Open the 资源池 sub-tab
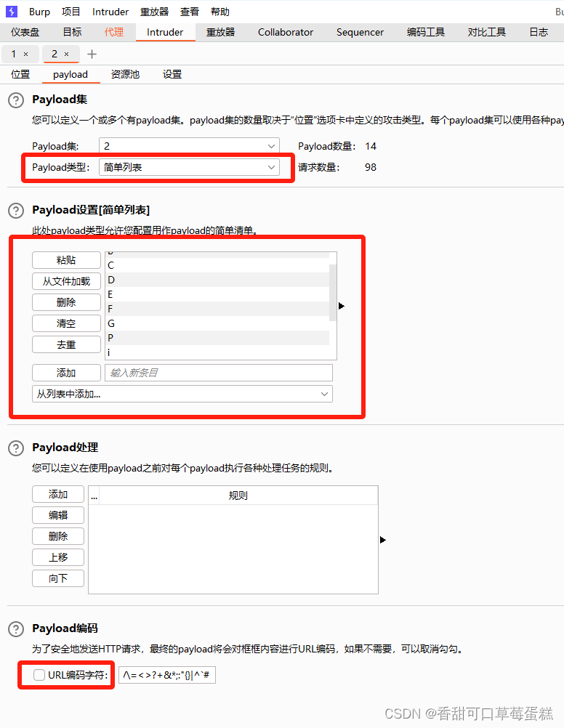The width and height of the screenshot is (564, 728). point(125,74)
